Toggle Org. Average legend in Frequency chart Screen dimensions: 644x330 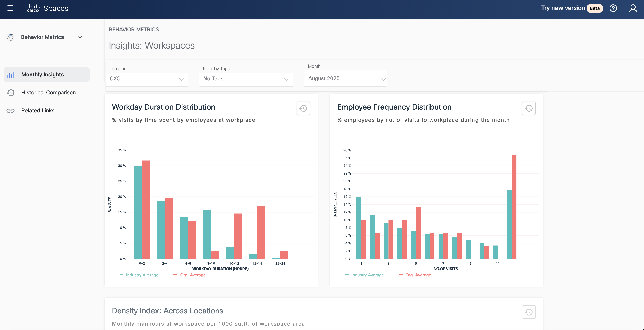(x=418, y=275)
